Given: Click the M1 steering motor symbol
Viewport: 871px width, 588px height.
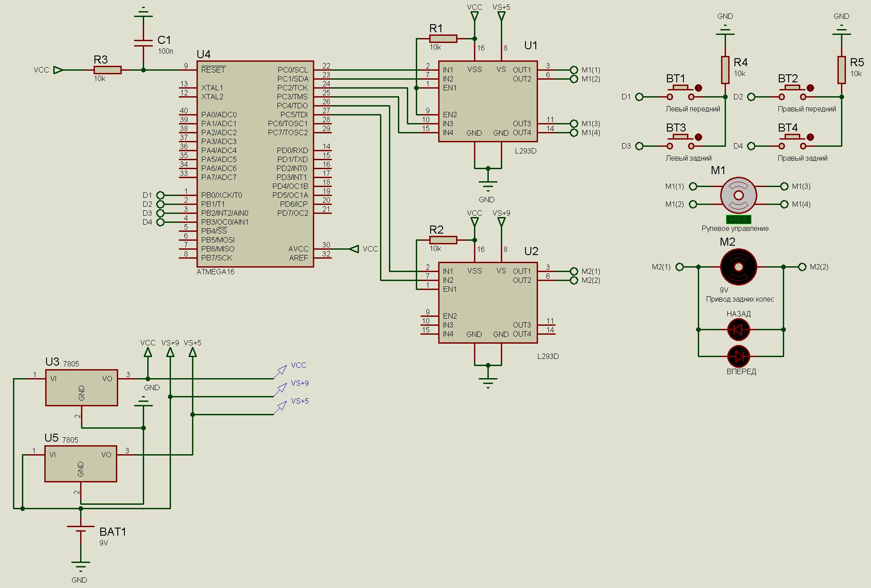Looking at the screenshot, I should click(739, 195).
